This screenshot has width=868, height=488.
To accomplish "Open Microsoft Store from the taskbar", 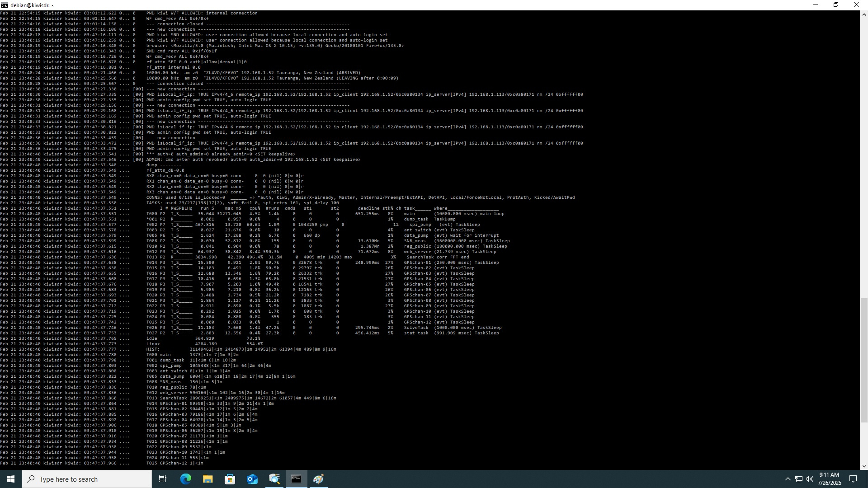I will (x=230, y=479).
